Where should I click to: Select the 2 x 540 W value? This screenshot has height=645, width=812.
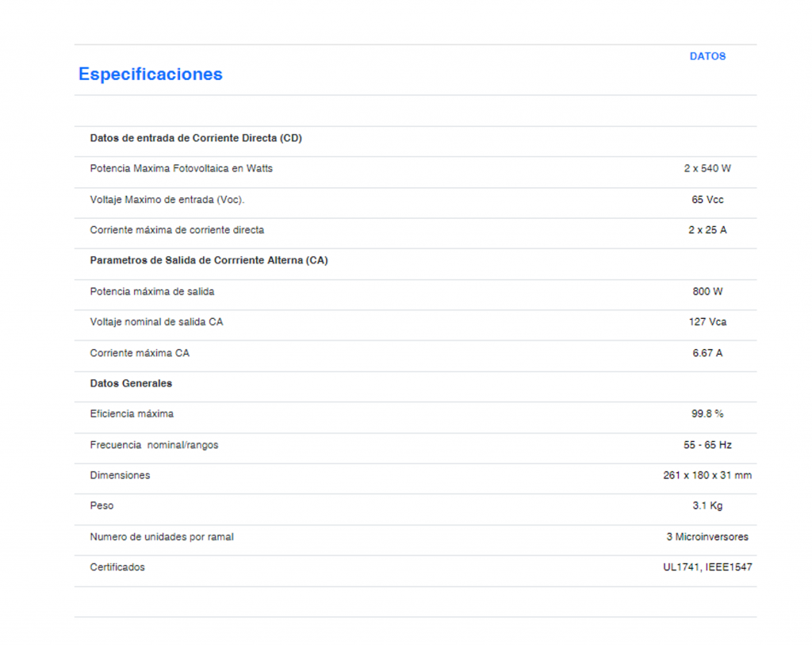[707, 169]
